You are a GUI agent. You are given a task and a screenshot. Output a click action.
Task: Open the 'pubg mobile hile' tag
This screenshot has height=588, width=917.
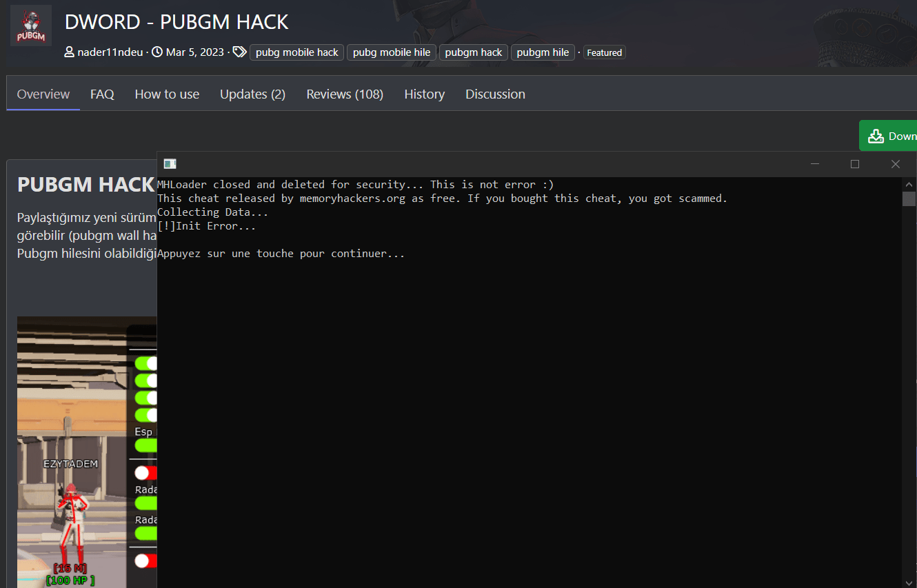pos(392,52)
